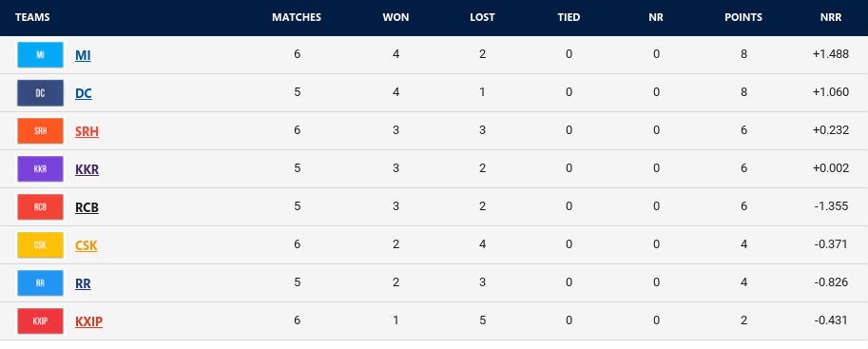
Task: Select the blue RR team badge
Action: (41, 283)
